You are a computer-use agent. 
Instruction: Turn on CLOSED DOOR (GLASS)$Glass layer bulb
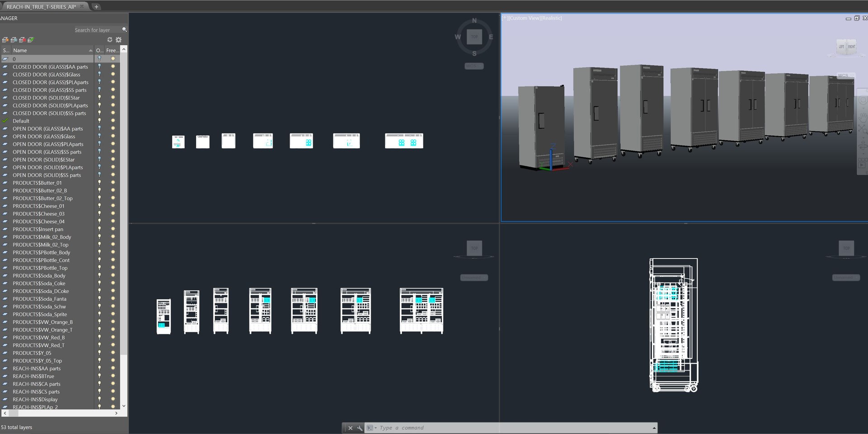[x=99, y=74]
